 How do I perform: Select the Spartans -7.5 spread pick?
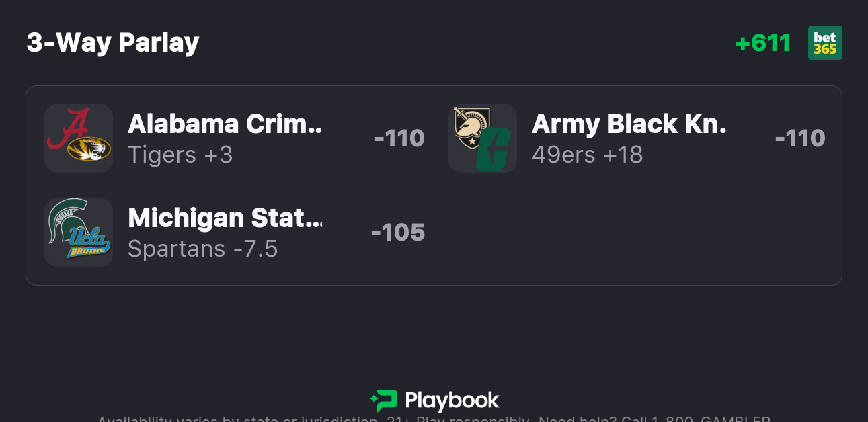tap(202, 249)
